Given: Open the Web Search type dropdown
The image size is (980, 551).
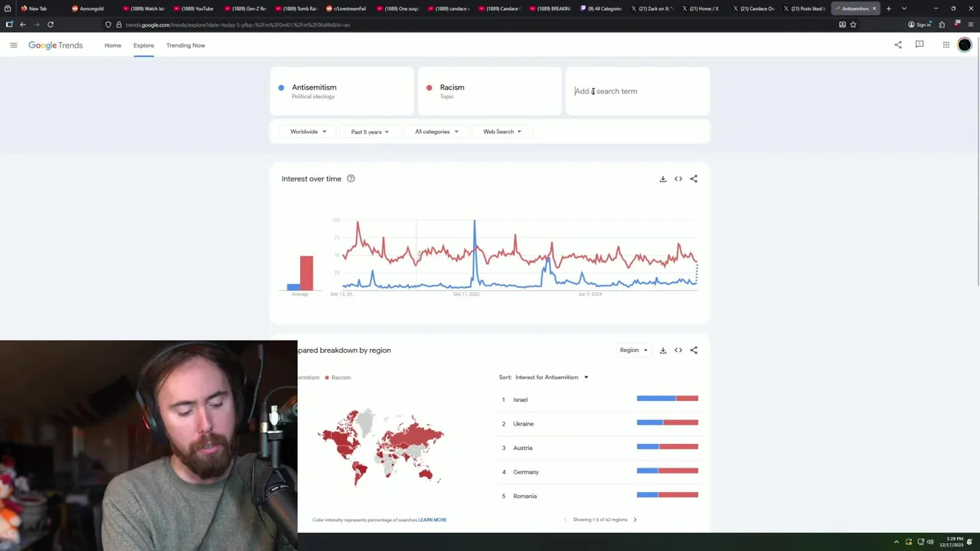Looking at the screenshot, I should point(502,132).
